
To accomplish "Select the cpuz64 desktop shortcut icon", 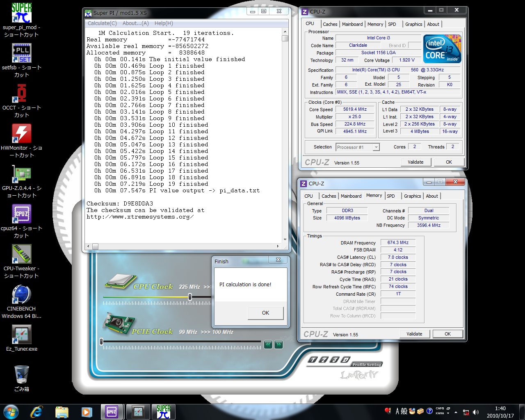I will [21, 221].
